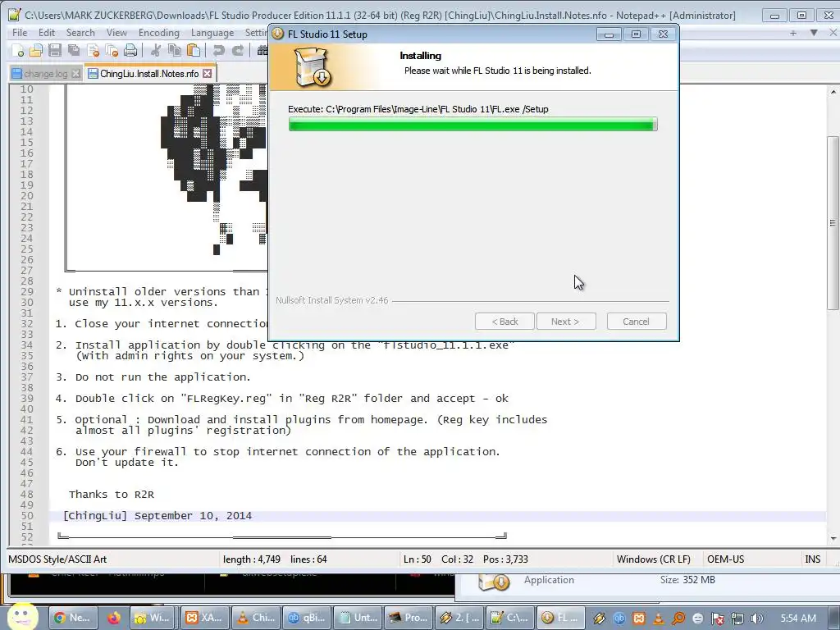This screenshot has width=840, height=630.
Task: Click the '[ChingLiu] September 10, 2014' line
Action: [157, 516]
